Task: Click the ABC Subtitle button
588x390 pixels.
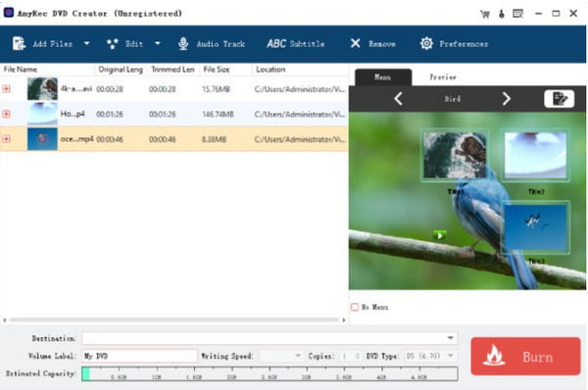Action: tap(296, 44)
